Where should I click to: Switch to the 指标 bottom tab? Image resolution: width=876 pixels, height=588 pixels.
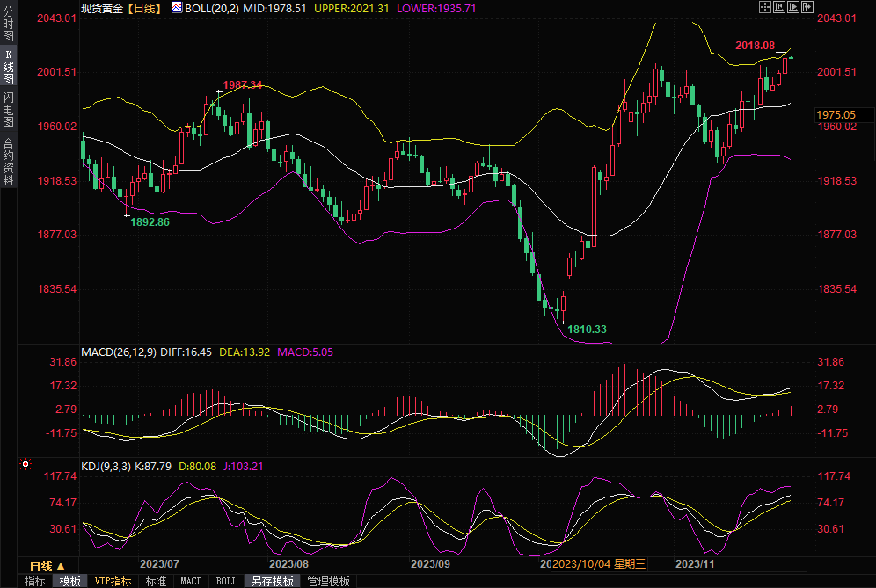[35, 581]
